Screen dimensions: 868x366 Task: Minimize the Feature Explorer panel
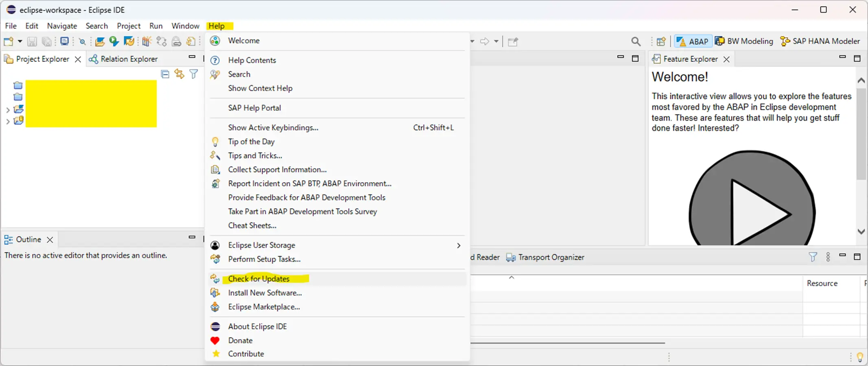(842, 57)
